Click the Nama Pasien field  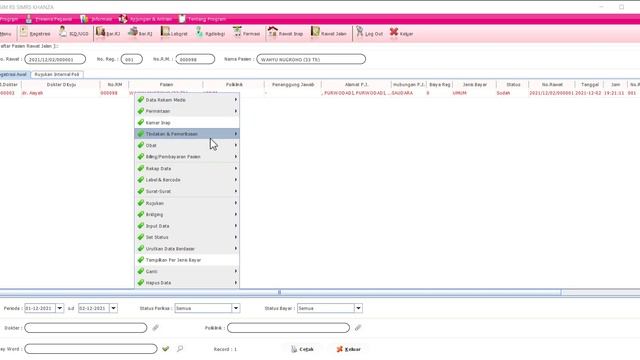tap(311, 59)
